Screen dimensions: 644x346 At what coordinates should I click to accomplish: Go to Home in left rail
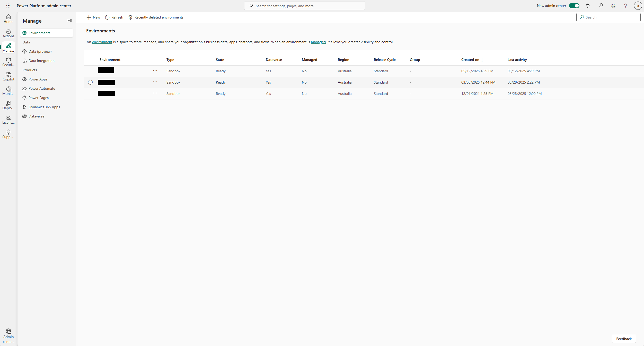coord(8,19)
